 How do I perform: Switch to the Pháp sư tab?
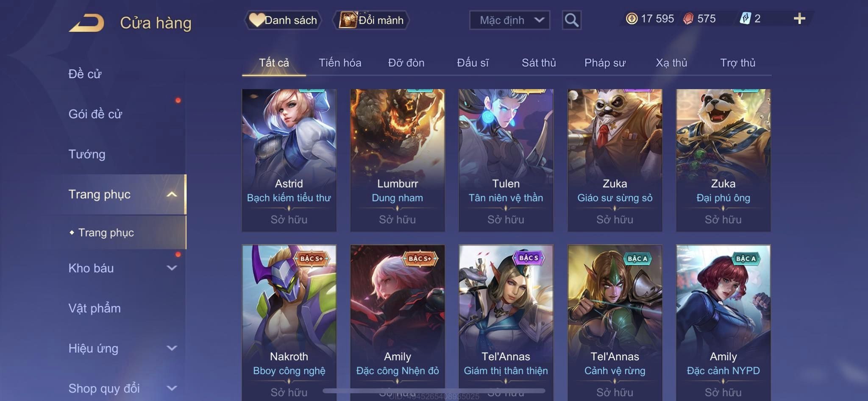pyautogui.click(x=605, y=63)
